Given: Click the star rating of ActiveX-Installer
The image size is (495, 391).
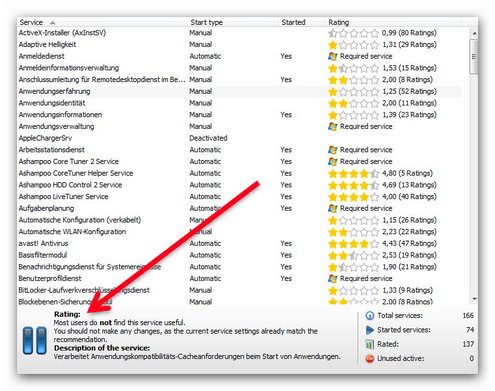Looking at the screenshot, I should (353, 33).
